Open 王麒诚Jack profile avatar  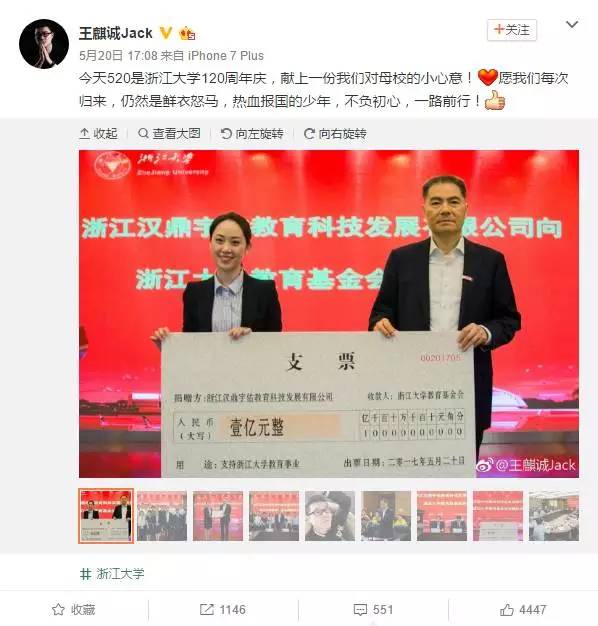(x=44, y=44)
